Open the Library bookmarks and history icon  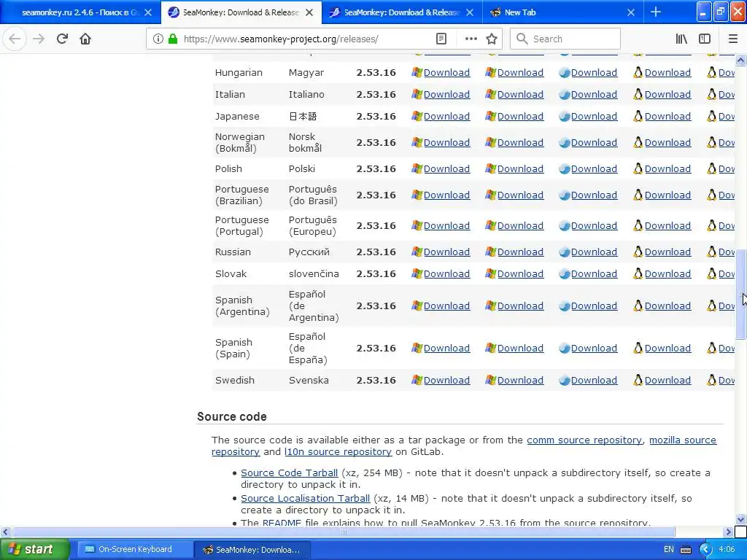point(681,39)
